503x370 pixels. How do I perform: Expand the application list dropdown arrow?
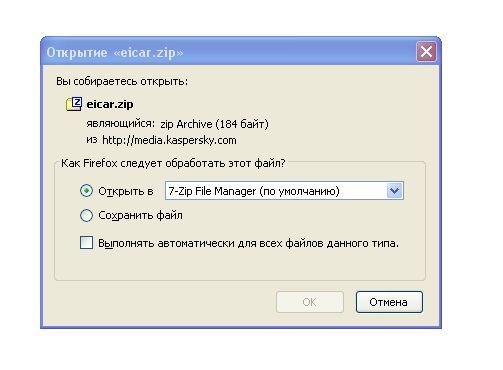(395, 191)
